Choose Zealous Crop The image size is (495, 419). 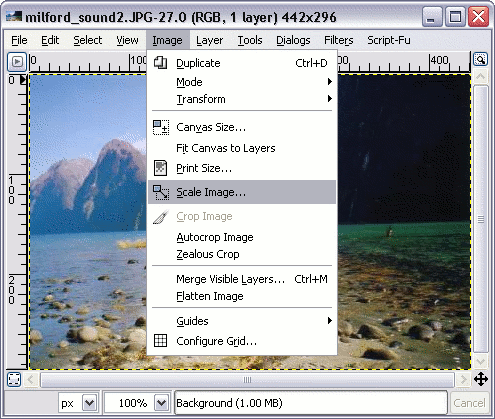(242, 254)
